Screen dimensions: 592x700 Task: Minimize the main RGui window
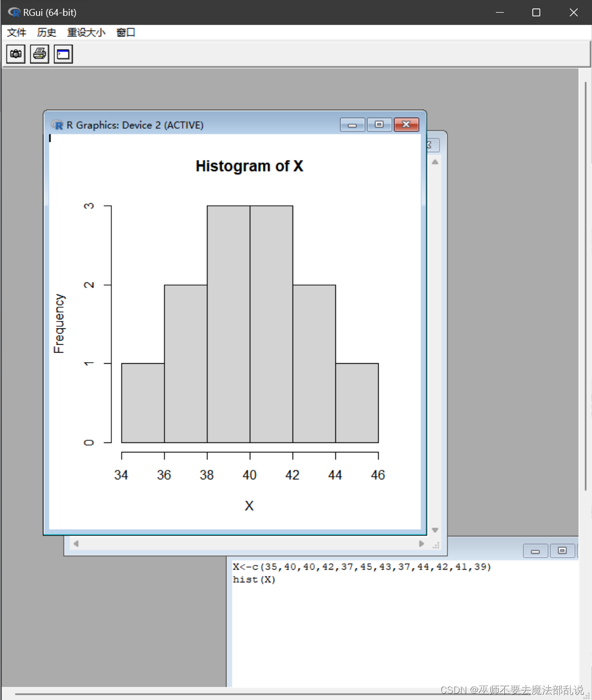(500, 12)
